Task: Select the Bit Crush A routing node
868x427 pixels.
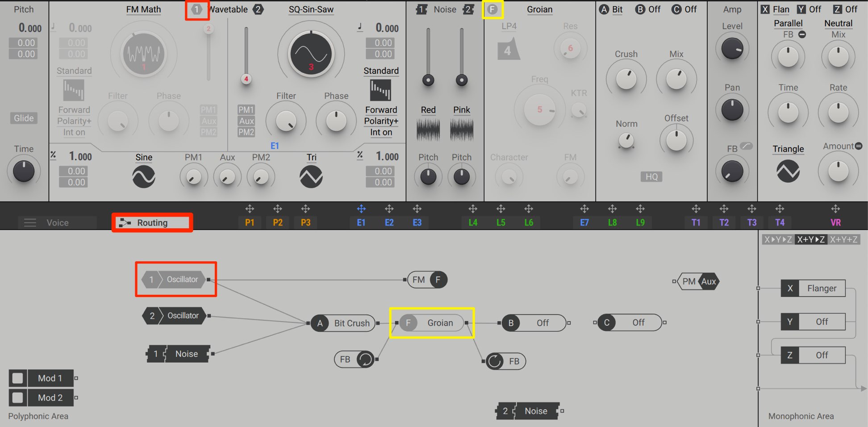Action: click(x=343, y=323)
